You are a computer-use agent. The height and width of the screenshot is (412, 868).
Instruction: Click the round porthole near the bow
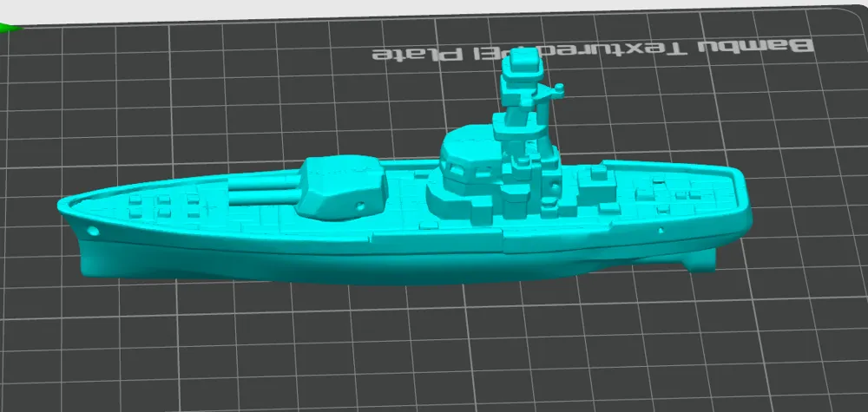coord(93,231)
